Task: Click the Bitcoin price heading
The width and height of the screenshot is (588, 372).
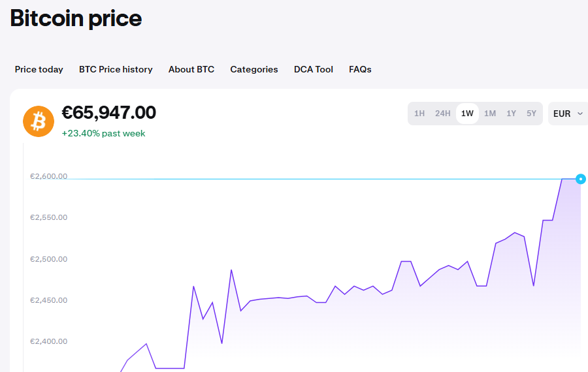Action: pos(76,19)
